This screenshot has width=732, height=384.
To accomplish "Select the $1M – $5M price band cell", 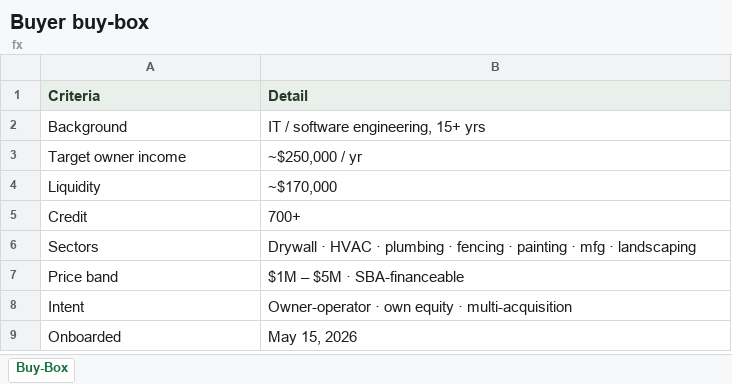I will [x=495, y=276].
